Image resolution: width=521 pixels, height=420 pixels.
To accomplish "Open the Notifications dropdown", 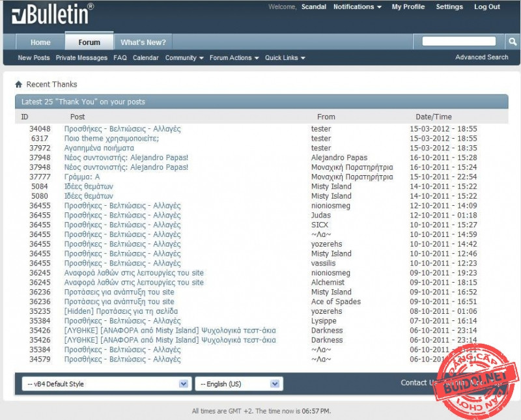I will (x=358, y=7).
